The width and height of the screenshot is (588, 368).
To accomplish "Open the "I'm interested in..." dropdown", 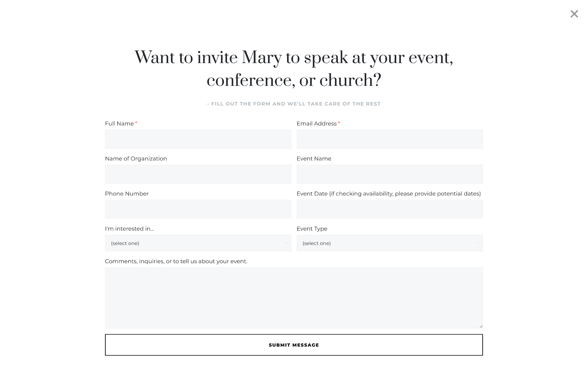I will pos(198,243).
